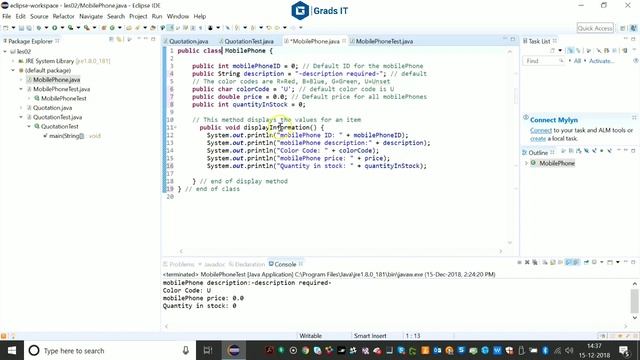The height and width of the screenshot is (360, 640).
Task: Open the Windows notification center
Action: pyautogui.click(x=623, y=350)
